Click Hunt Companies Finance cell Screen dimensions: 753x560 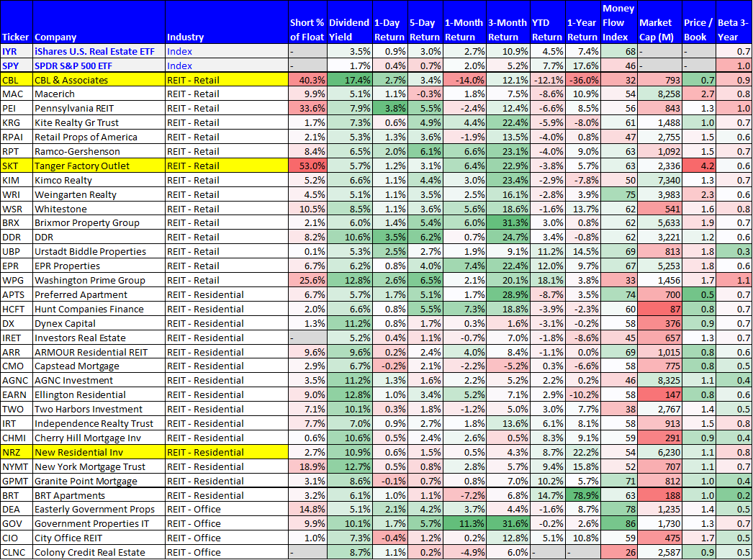coord(99,310)
